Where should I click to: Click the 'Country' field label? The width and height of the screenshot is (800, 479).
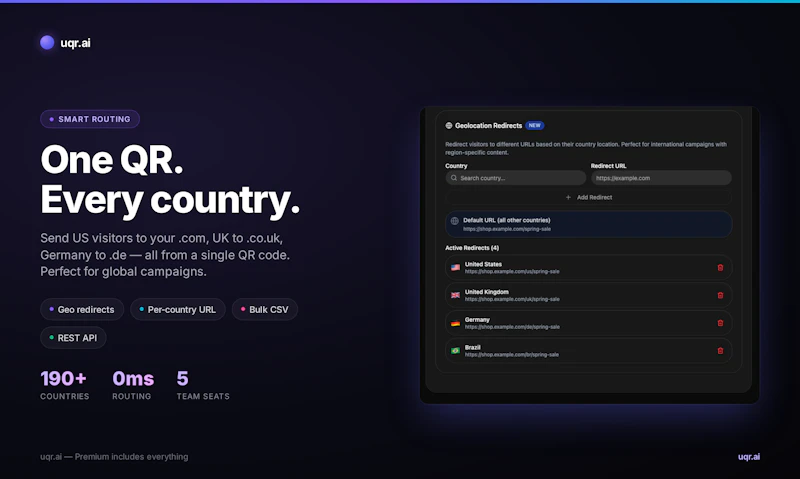click(456, 166)
